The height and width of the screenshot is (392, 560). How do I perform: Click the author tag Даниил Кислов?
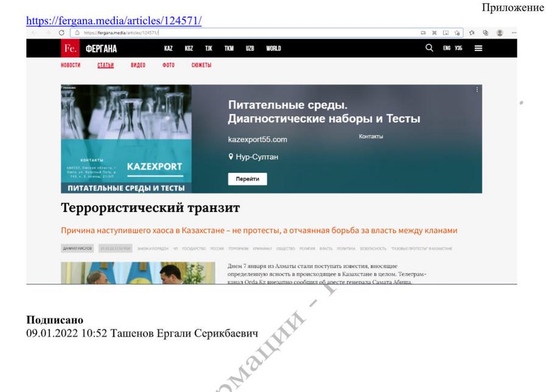(77, 248)
